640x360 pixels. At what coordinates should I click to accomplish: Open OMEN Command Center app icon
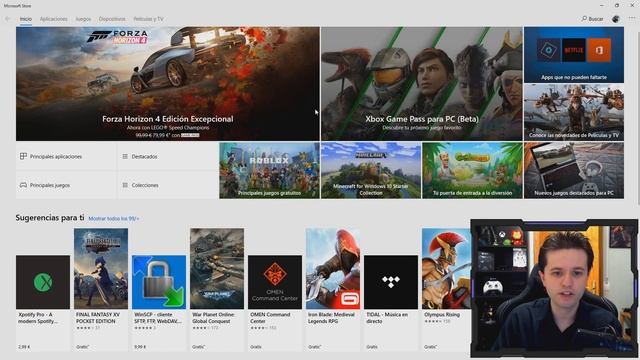click(275, 282)
